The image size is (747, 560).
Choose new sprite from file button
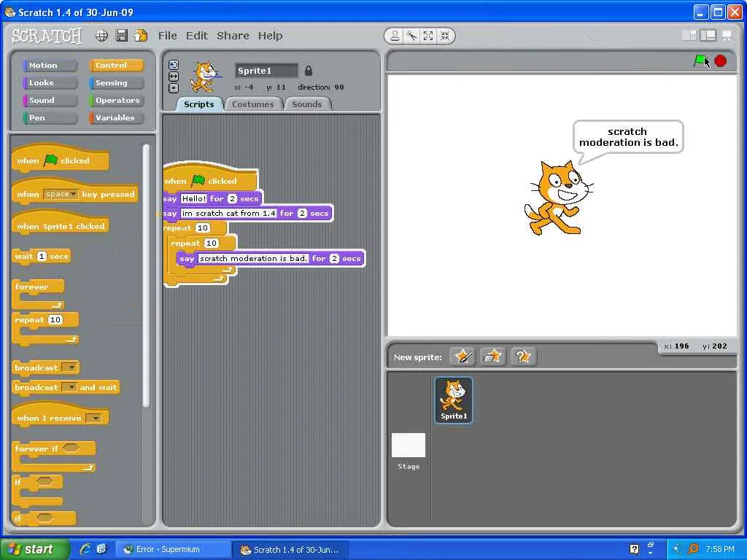tap(492, 357)
